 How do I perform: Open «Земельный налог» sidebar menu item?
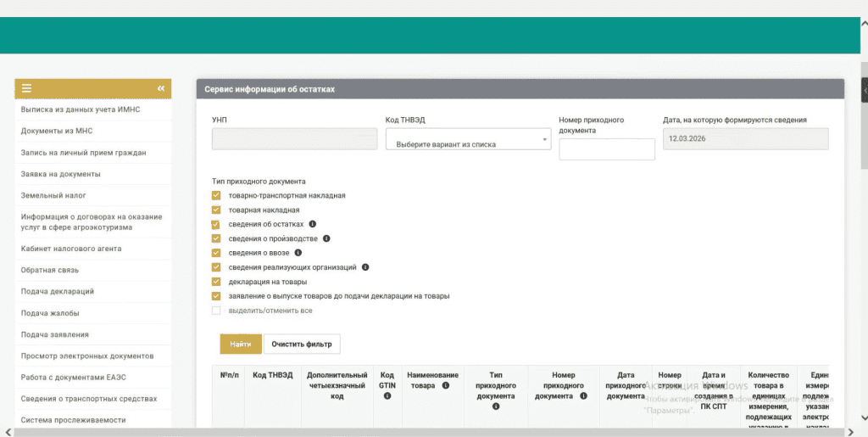point(53,195)
